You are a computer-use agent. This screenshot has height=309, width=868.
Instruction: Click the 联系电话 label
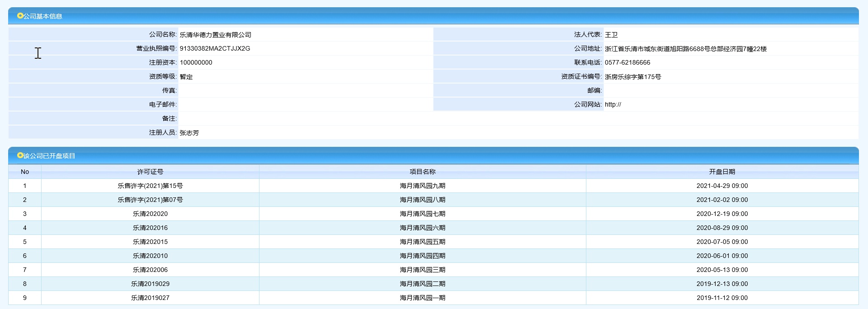coord(588,62)
